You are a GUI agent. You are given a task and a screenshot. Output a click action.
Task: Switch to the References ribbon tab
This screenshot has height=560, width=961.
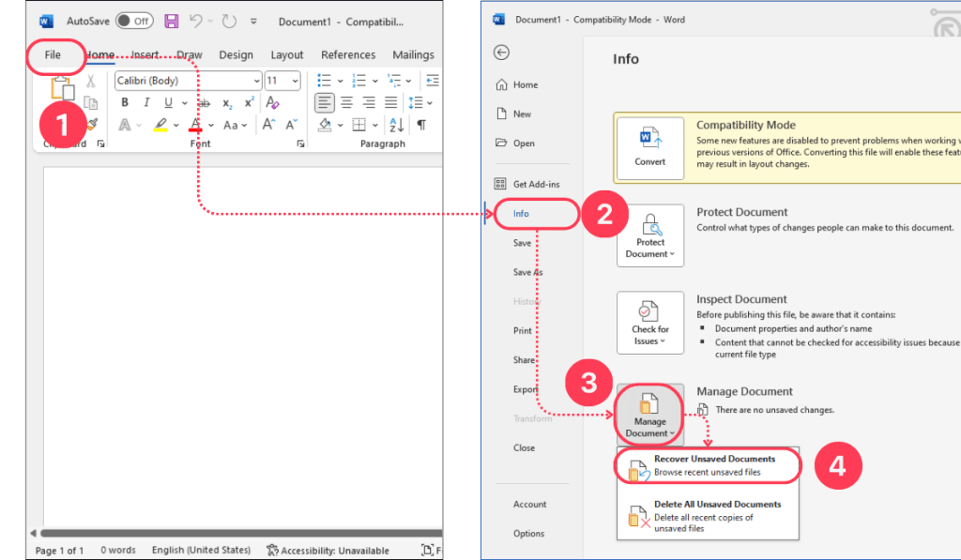[x=348, y=54]
